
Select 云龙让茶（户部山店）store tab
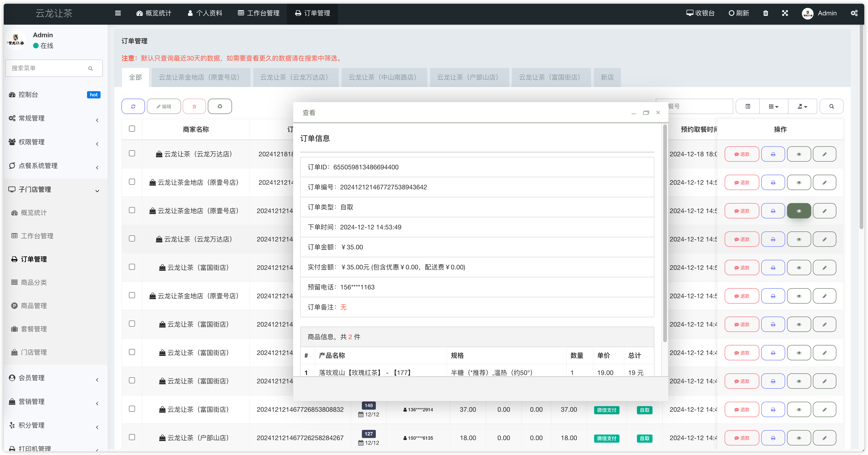click(469, 77)
